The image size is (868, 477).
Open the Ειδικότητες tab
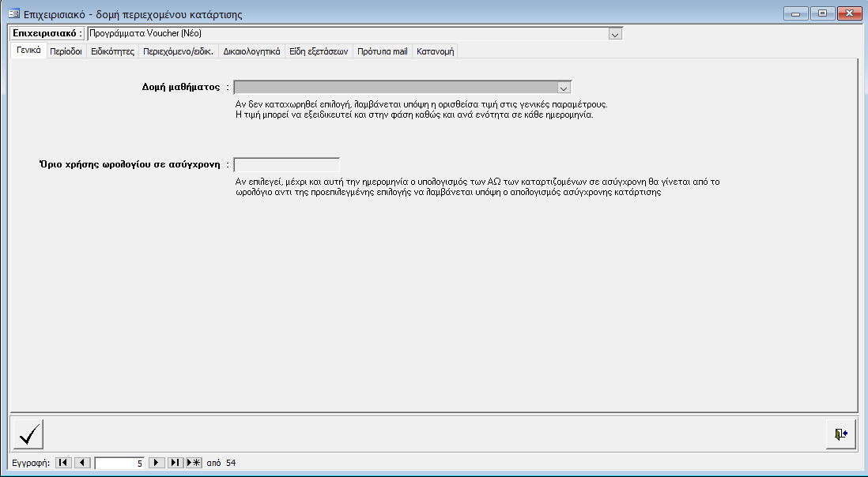click(x=112, y=51)
